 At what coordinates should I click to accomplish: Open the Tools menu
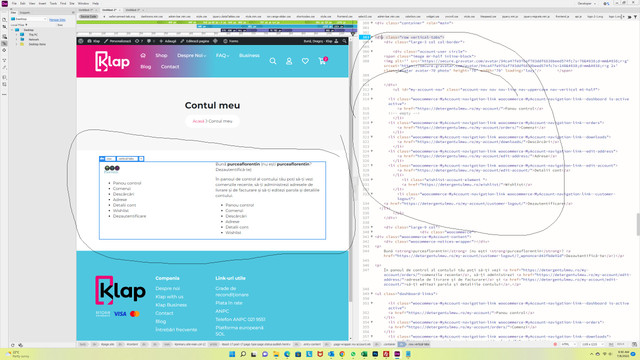click(53, 3)
